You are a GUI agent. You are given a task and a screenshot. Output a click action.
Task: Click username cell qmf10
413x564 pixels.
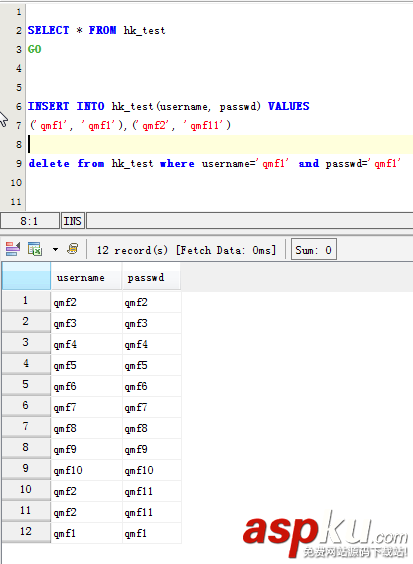(86, 470)
